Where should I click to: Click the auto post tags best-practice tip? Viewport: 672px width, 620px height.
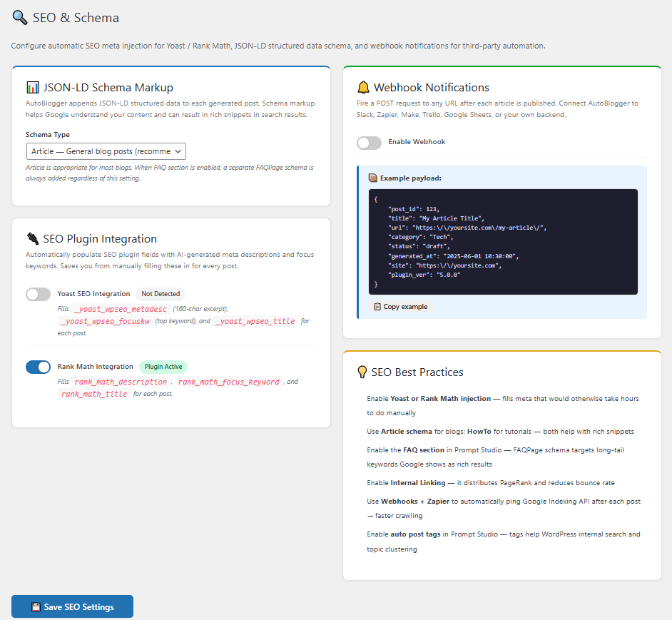point(504,542)
